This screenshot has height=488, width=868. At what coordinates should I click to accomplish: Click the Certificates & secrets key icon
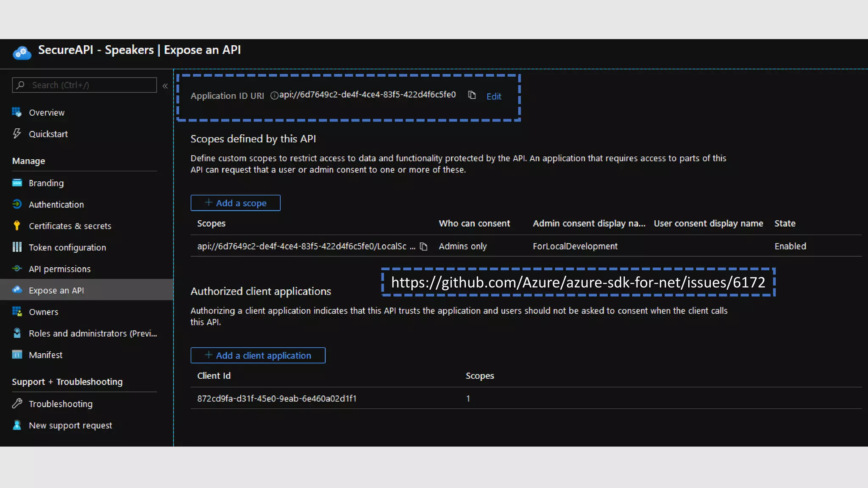click(17, 225)
